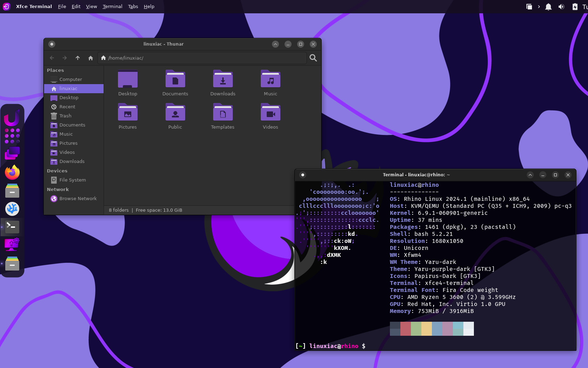Shade the Thunar window with up-arrow button
Image resolution: width=588 pixels, height=368 pixels.
[275, 44]
